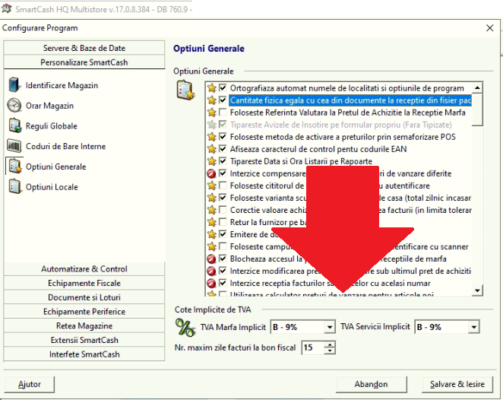Open Extensii SmartCash section
Image resolution: width=503 pixels, height=400 pixels.
point(84,340)
